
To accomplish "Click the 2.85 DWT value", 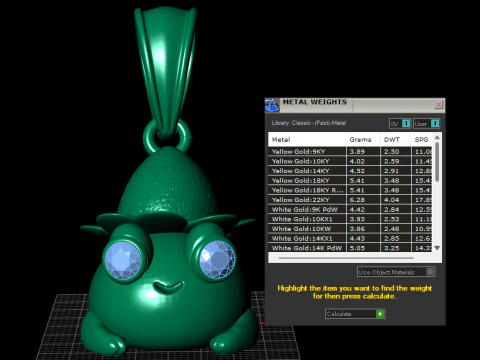I will [x=391, y=238].
